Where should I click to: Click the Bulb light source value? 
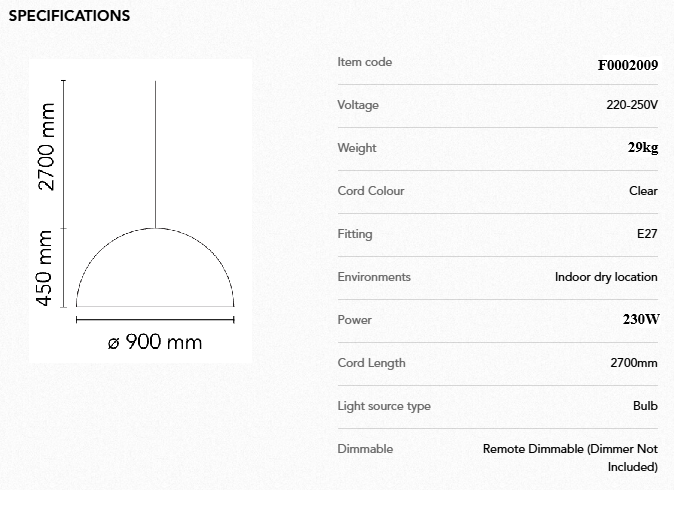click(x=645, y=406)
